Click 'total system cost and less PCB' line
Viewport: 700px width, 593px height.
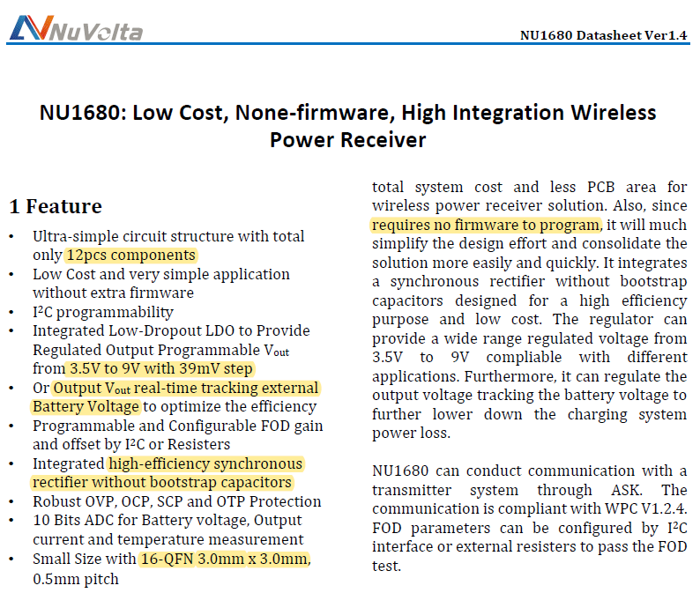pos(530,187)
